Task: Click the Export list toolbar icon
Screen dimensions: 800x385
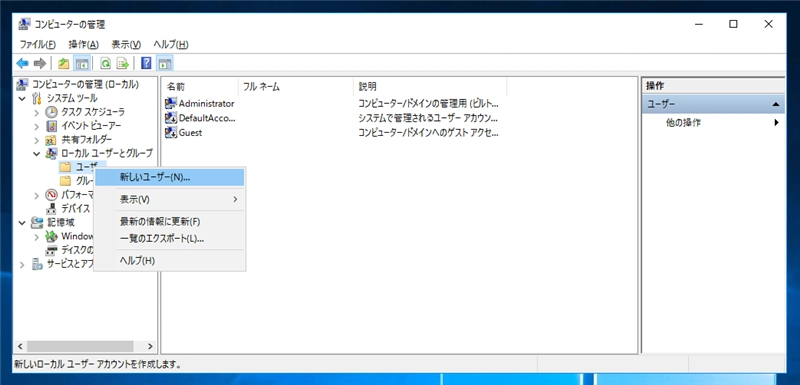Action: [x=122, y=63]
